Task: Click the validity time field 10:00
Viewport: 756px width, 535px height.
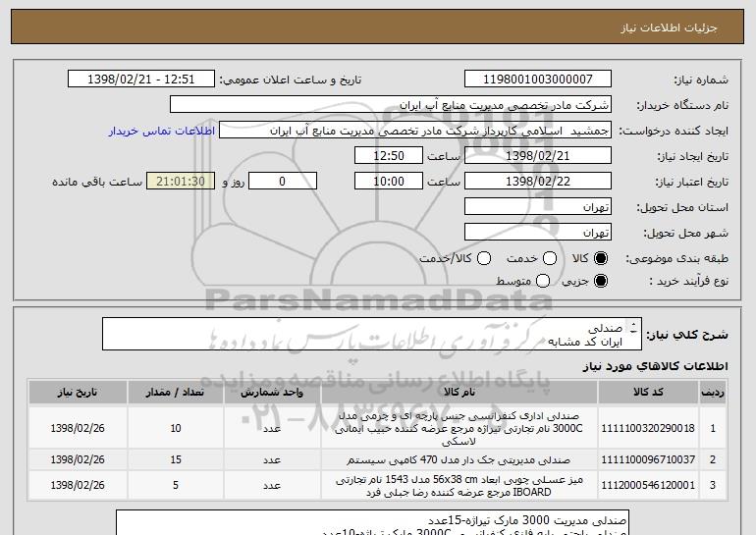Action: pyautogui.click(x=389, y=182)
